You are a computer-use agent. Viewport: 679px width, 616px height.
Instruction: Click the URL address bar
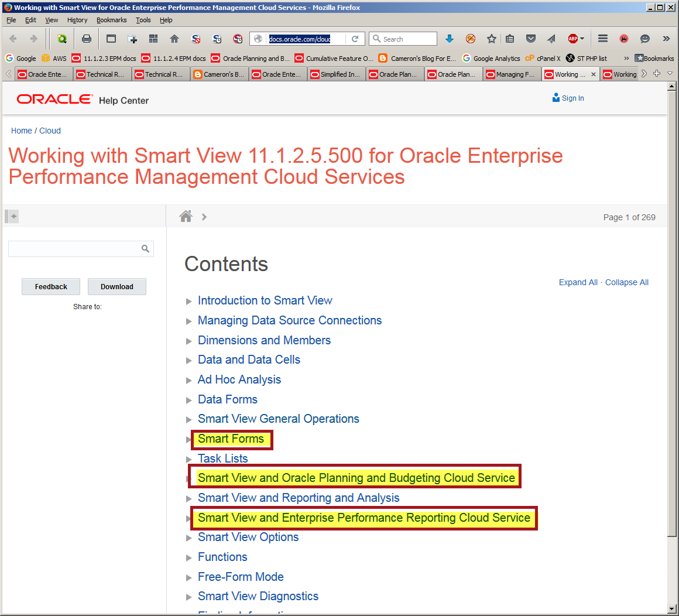pyautogui.click(x=307, y=39)
